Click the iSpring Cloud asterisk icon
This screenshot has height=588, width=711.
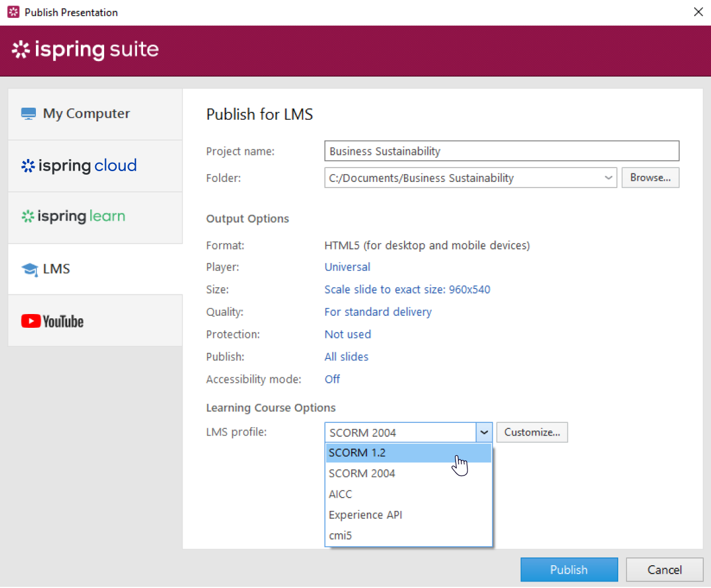(x=28, y=166)
